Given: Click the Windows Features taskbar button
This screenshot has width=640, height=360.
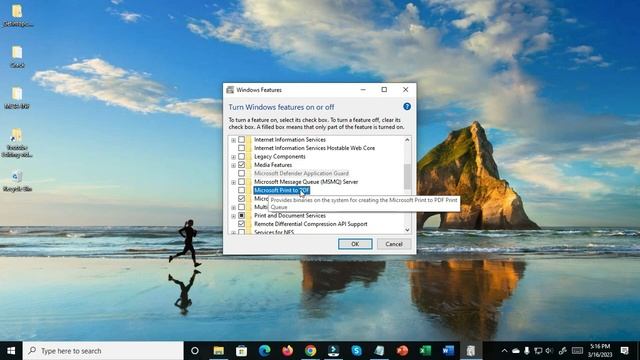Looking at the screenshot, I should coord(471,351).
